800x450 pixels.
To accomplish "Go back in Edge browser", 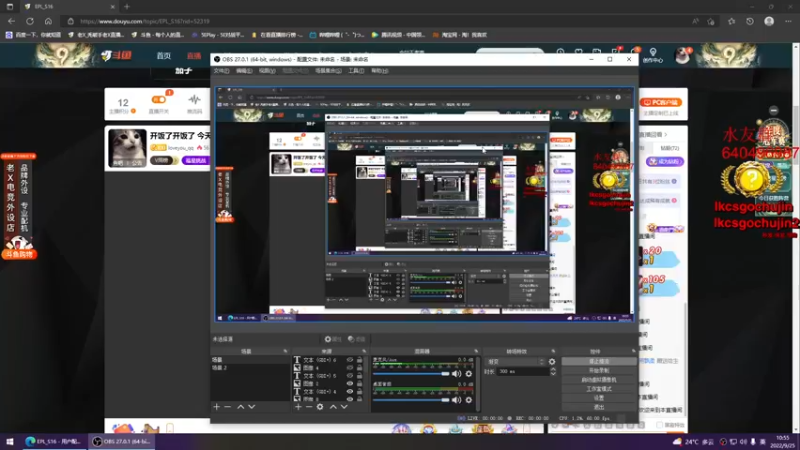I will (11, 21).
